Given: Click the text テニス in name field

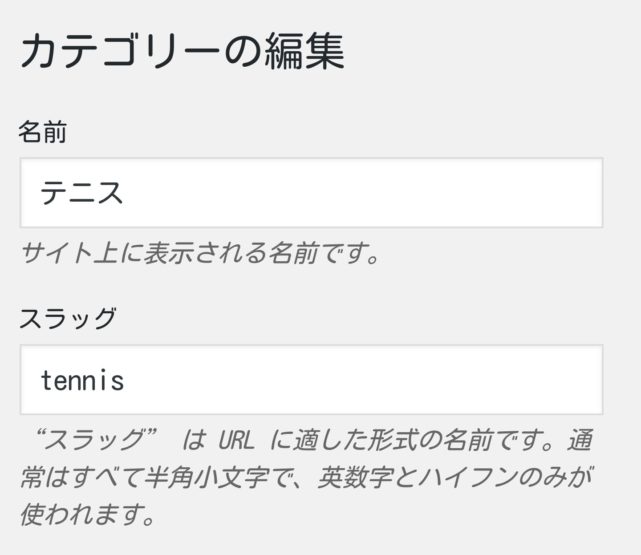Looking at the screenshot, I should tap(82, 192).
